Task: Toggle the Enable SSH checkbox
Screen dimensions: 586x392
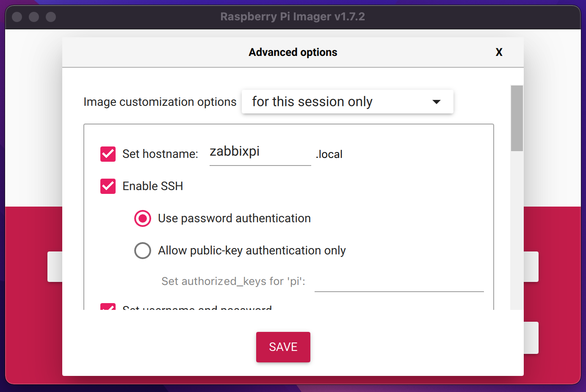Action: [x=108, y=186]
